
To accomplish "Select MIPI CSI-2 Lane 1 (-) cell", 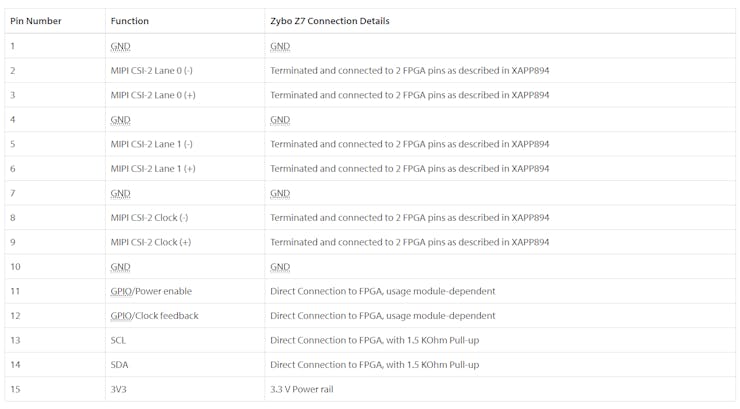I will tap(151, 144).
